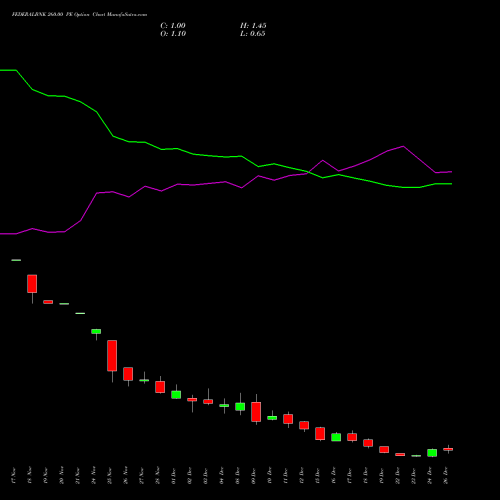Click the open value 'O: 1.10'
Image resolution: width=500 pixels, height=500 pixels.
tap(173, 34)
